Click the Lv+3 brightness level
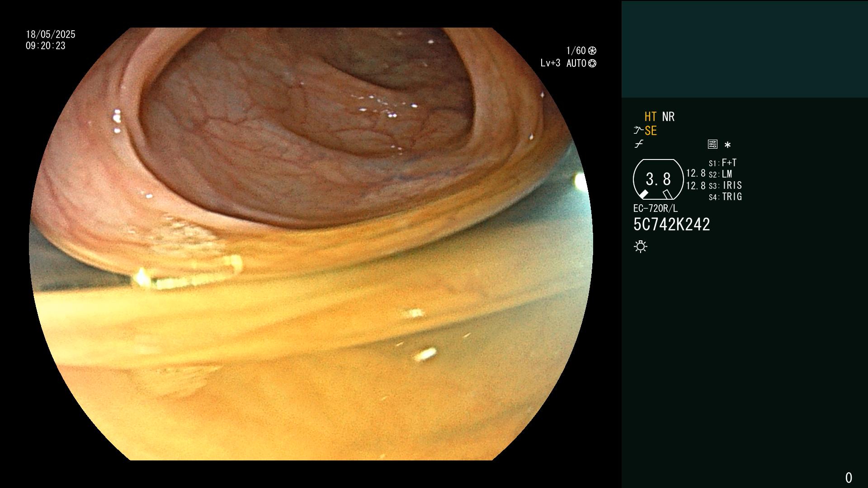Screen dimensions: 868x488 point(550,63)
